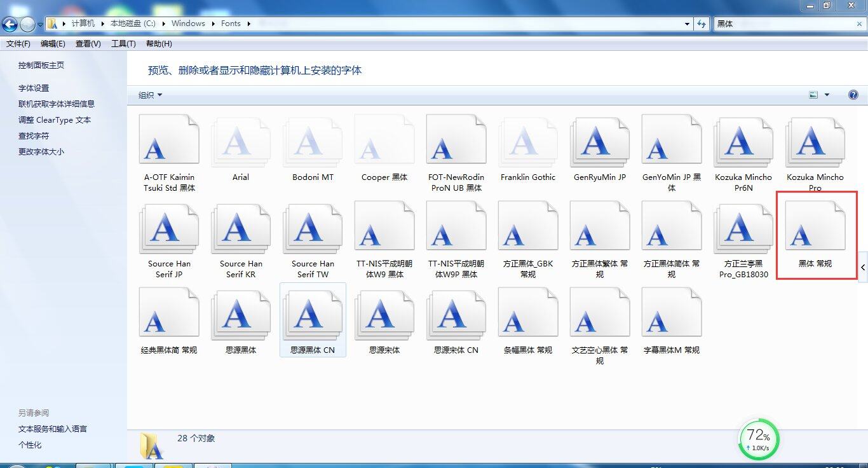Viewport: 868px width, 468px height.
Task: Select the Source Han Serif JP font icon
Action: (x=169, y=227)
